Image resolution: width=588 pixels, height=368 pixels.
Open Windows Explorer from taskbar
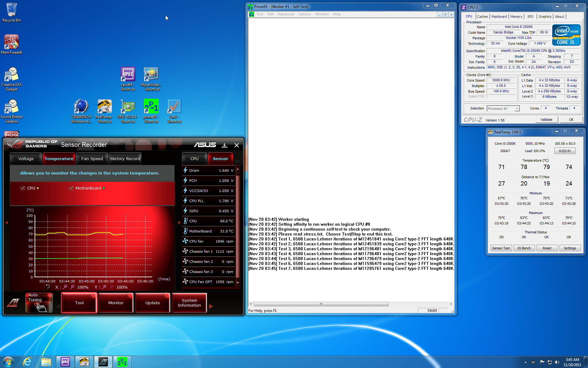(x=46, y=362)
